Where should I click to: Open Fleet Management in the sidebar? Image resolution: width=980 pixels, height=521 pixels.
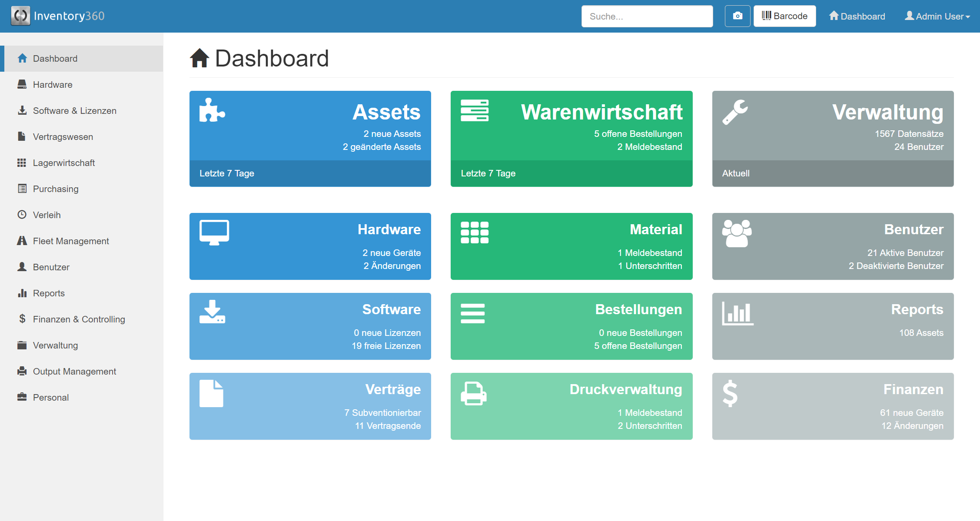[71, 241]
